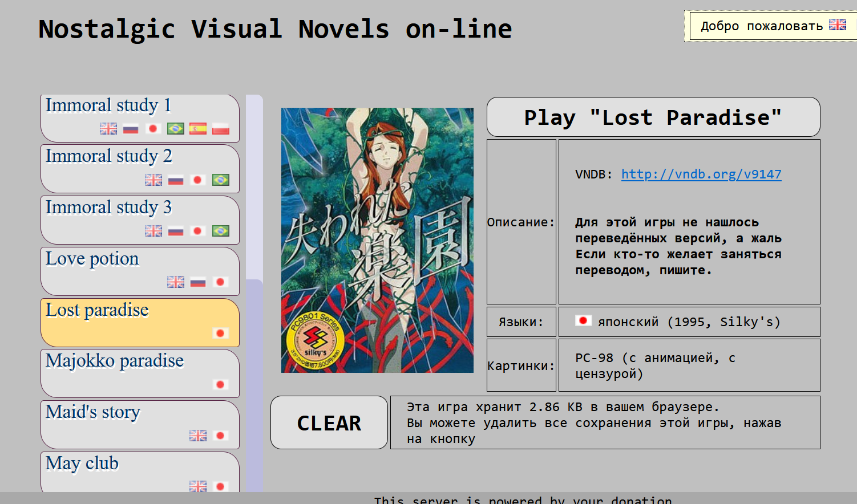
Task: Click Japanese flag under Lost paradise entry
Action: click(x=220, y=333)
